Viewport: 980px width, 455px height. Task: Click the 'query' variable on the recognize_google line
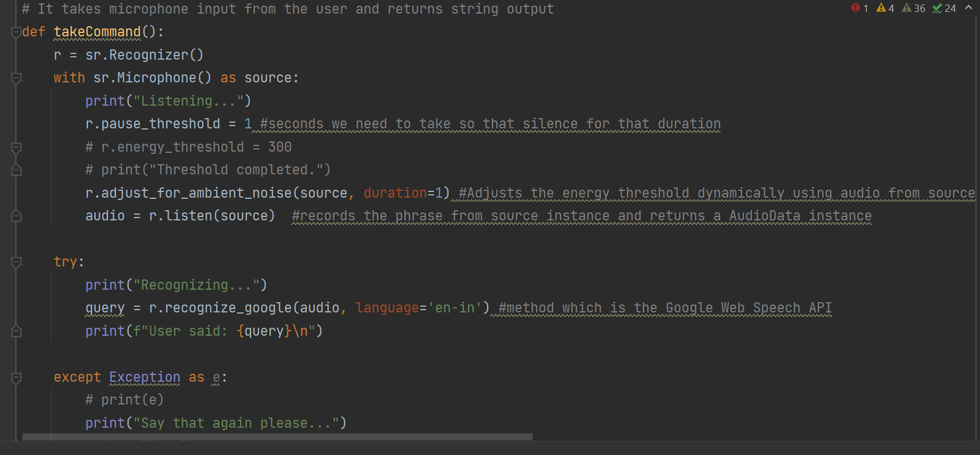pyautogui.click(x=105, y=308)
